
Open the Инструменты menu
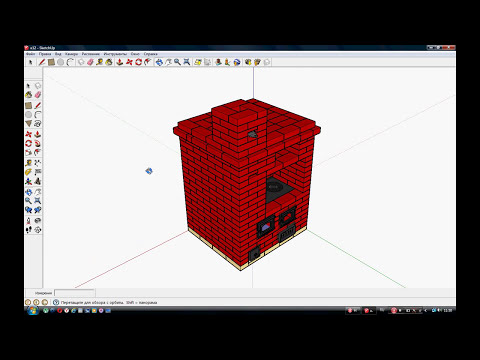[115, 54]
